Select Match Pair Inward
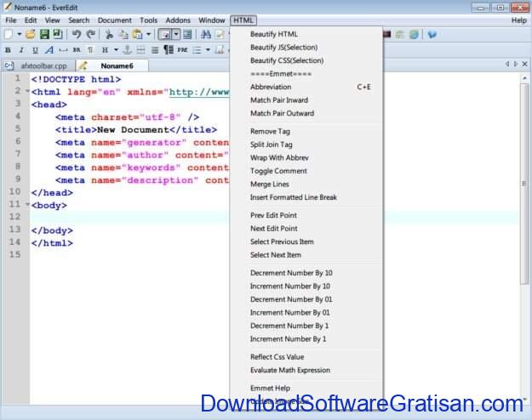The image size is (532, 420). [306, 100]
